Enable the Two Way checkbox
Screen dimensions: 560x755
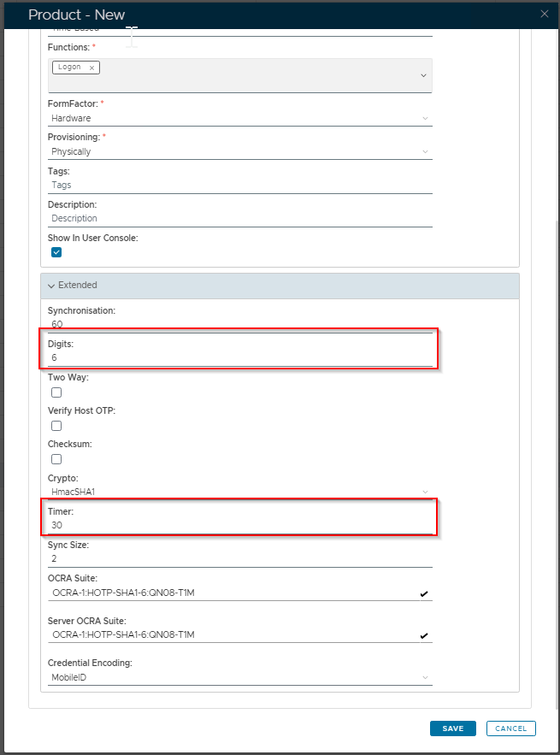click(56, 392)
